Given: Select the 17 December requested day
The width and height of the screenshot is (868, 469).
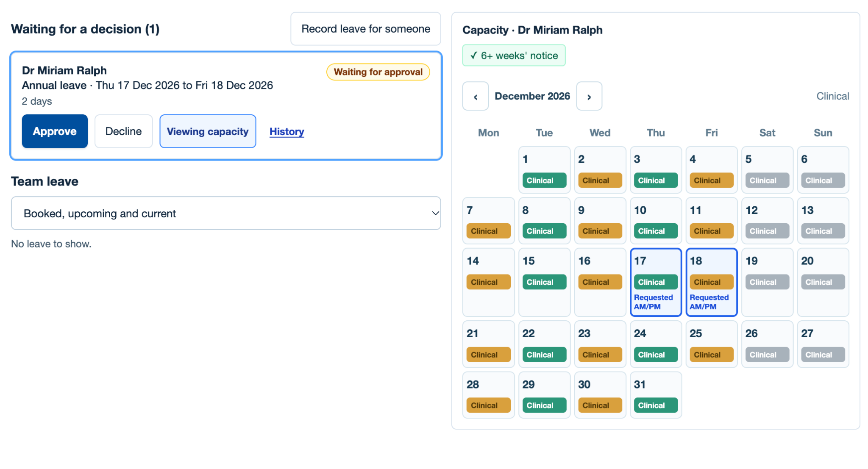Looking at the screenshot, I should [656, 282].
